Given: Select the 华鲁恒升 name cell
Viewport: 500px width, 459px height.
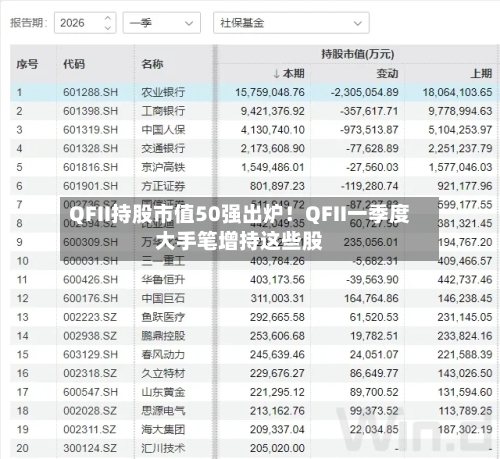Looking at the screenshot, I should coord(163,280).
